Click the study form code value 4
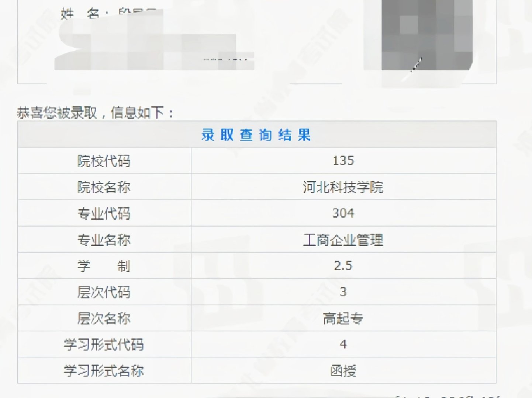This screenshot has width=532, height=398. pyautogui.click(x=343, y=344)
